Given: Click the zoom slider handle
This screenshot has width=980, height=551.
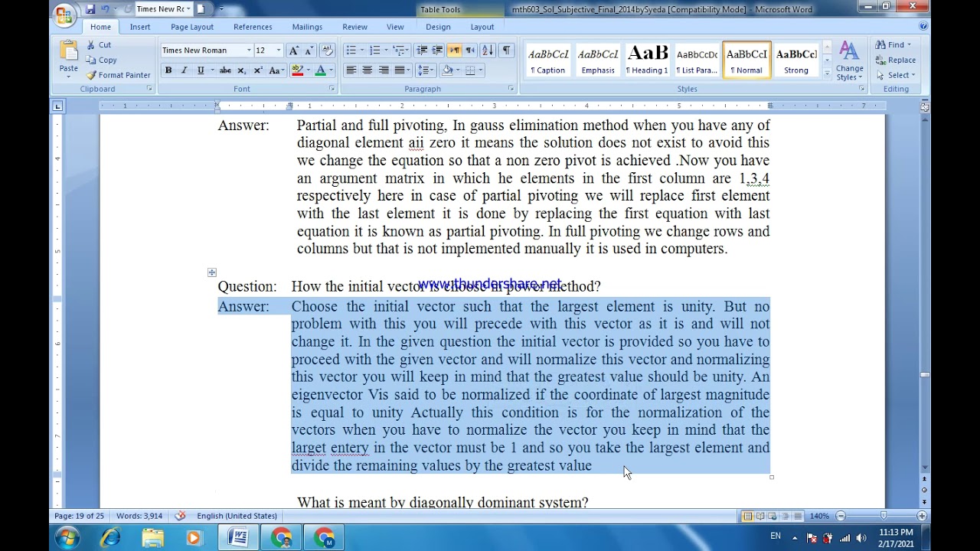Looking at the screenshot, I should pyautogui.click(x=883, y=516).
